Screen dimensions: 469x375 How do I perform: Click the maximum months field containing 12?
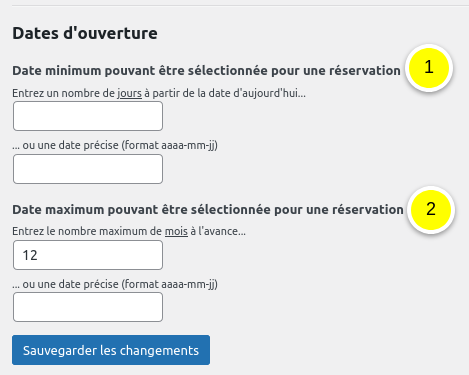click(x=88, y=255)
